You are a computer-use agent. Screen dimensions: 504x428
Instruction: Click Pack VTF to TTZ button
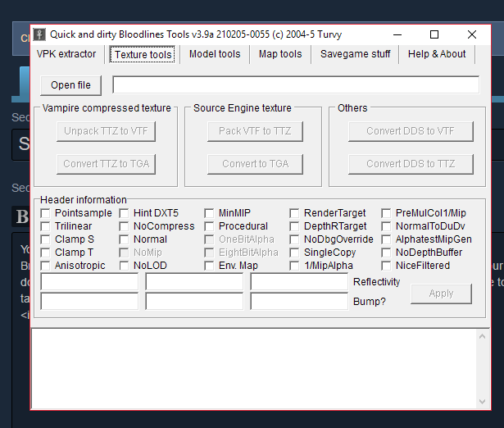click(255, 131)
